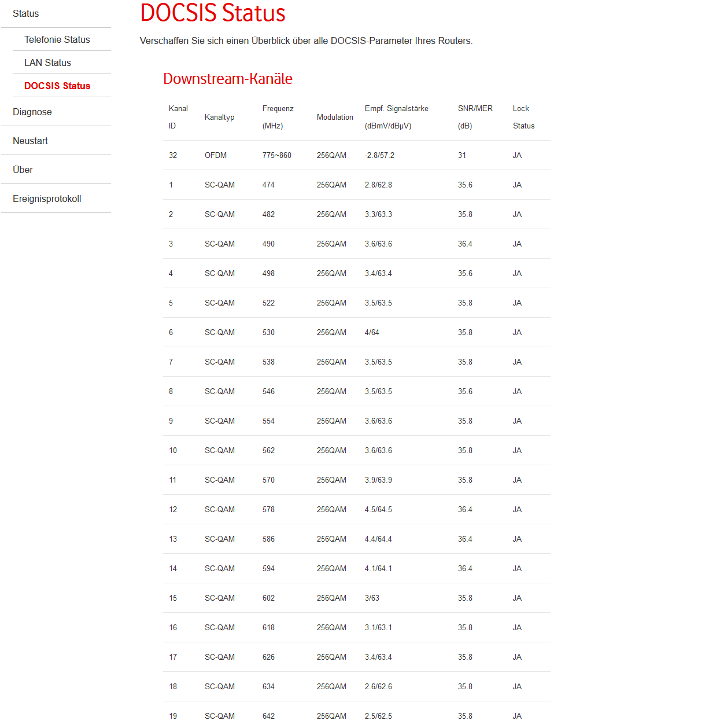Select frequency value 775~860
Image resolution: width=709 pixels, height=728 pixels.
click(277, 155)
